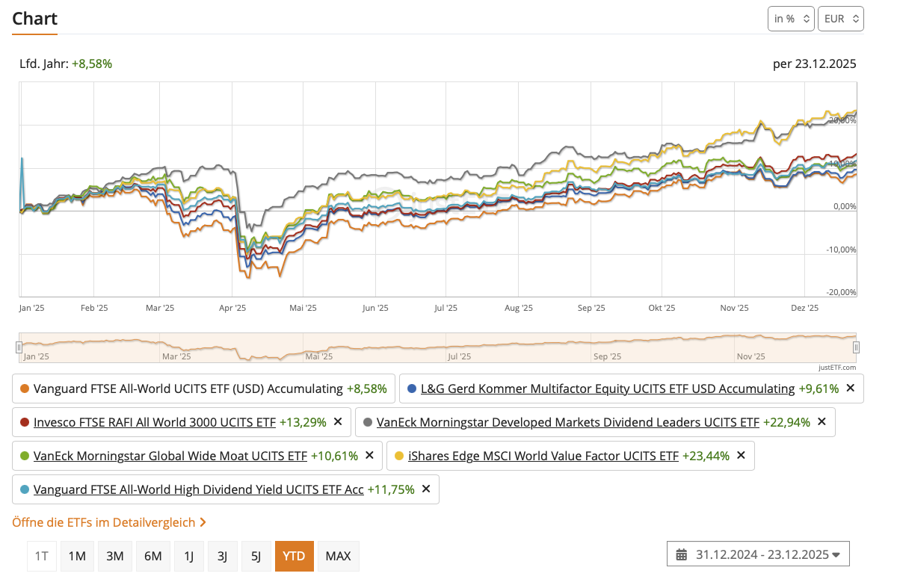This screenshot has width=897, height=588.
Task: Click the dark red Invesco RAFI color dot
Action: (25, 422)
